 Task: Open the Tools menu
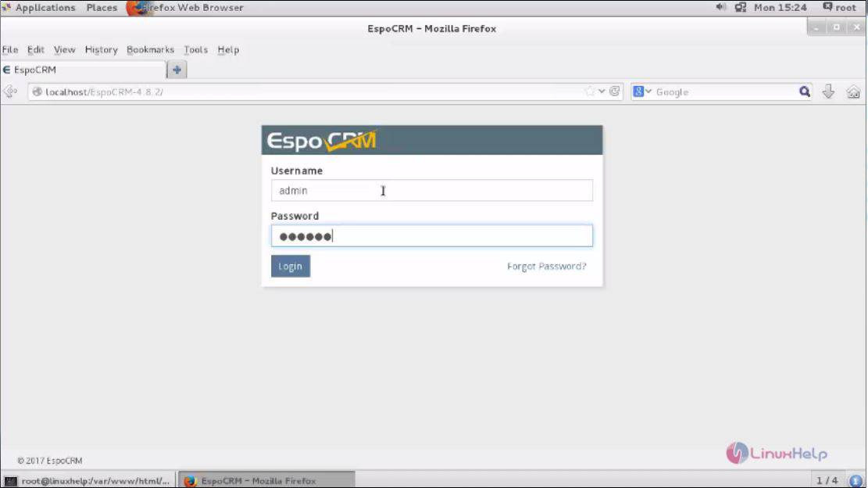(x=195, y=50)
